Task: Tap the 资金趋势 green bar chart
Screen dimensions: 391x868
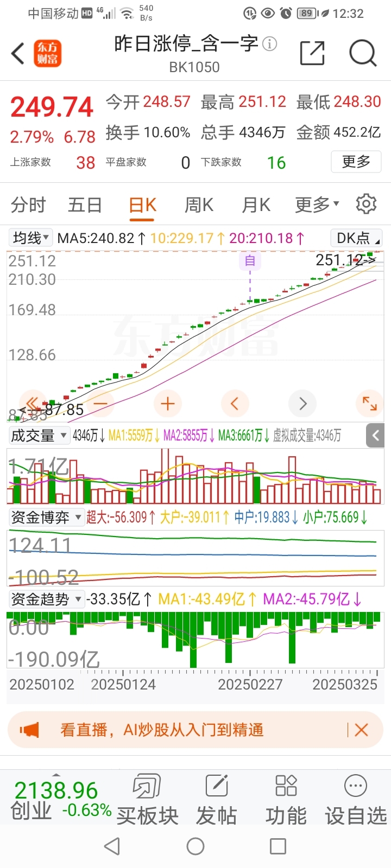Action: [x=195, y=640]
